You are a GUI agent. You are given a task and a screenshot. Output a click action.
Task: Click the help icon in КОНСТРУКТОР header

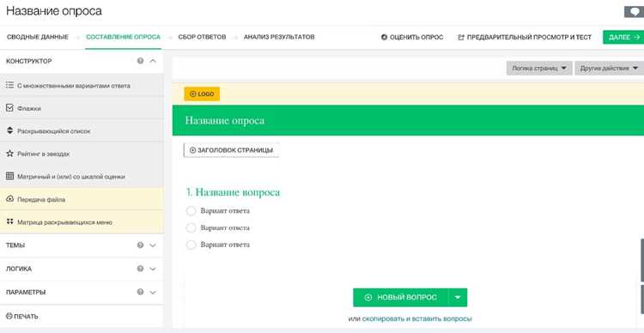pyautogui.click(x=141, y=61)
